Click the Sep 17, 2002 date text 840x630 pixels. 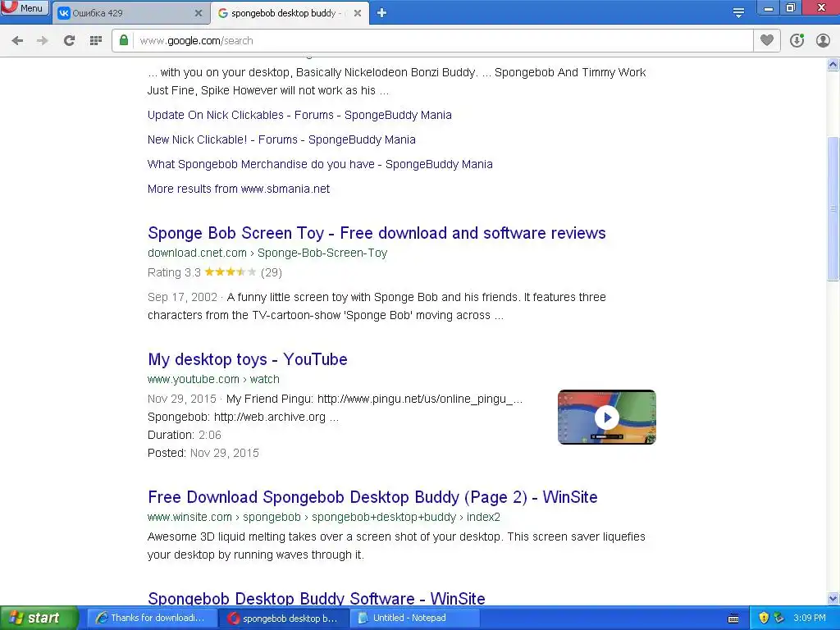pos(182,297)
